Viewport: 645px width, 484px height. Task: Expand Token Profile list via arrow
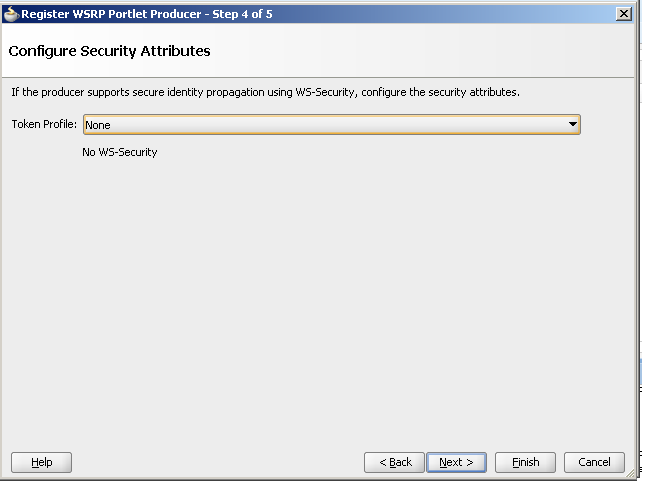coord(572,124)
